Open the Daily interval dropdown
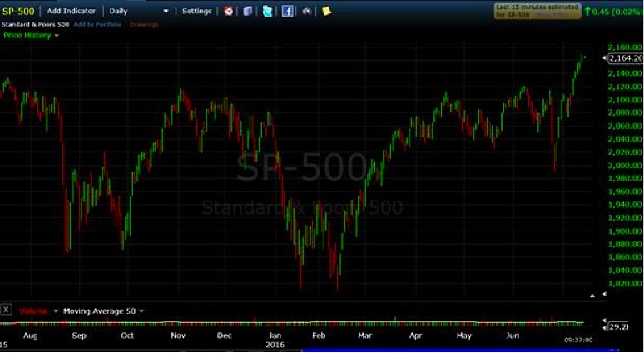The image size is (644, 353). [x=139, y=11]
